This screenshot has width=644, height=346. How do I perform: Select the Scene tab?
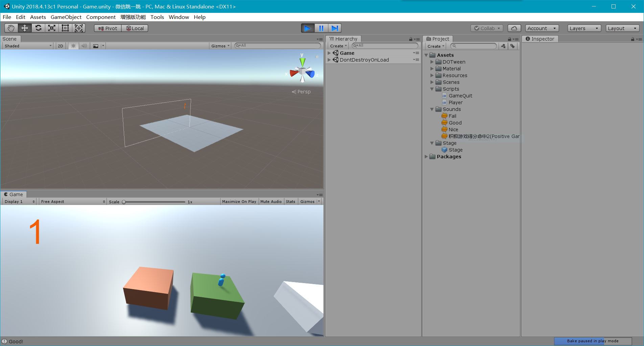10,39
